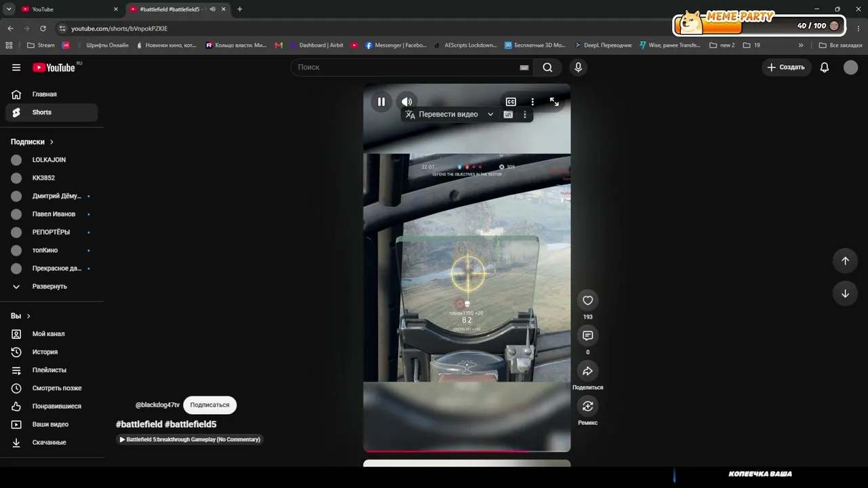Open 'Мой канал' in the sidebar

[52, 334]
